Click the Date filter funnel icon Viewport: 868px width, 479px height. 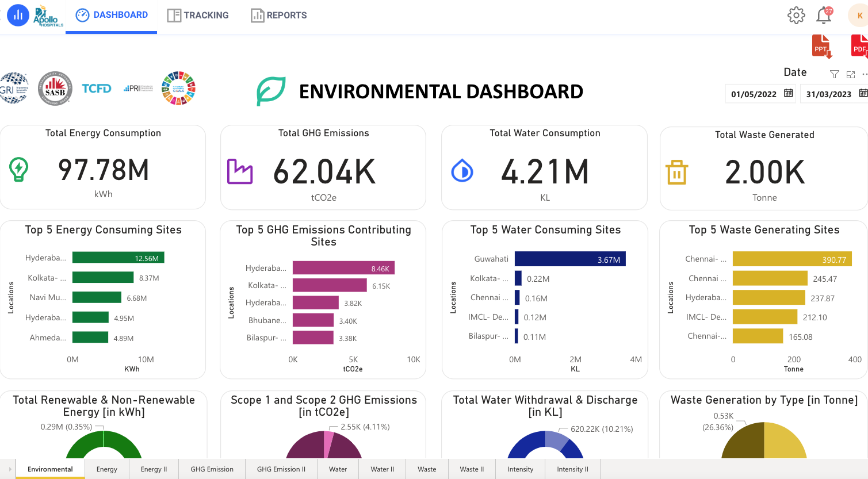point(834,74)
